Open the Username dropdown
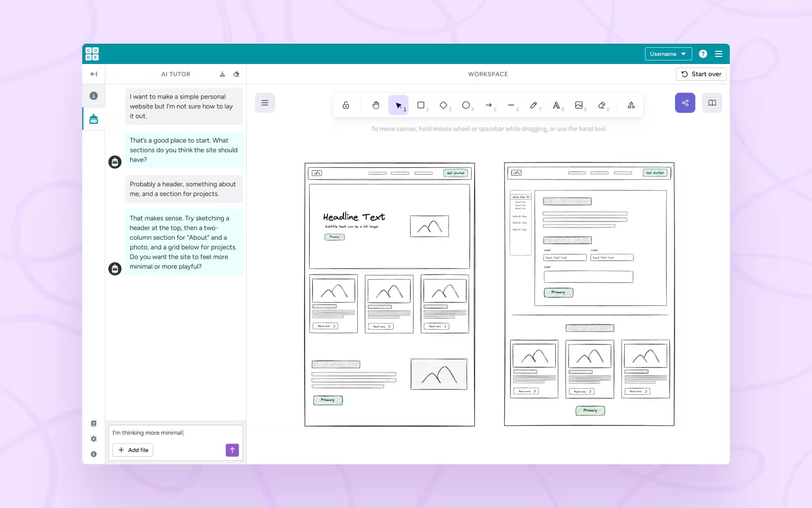Viewport: 812px width, 508px height. [x=668, y=54]
